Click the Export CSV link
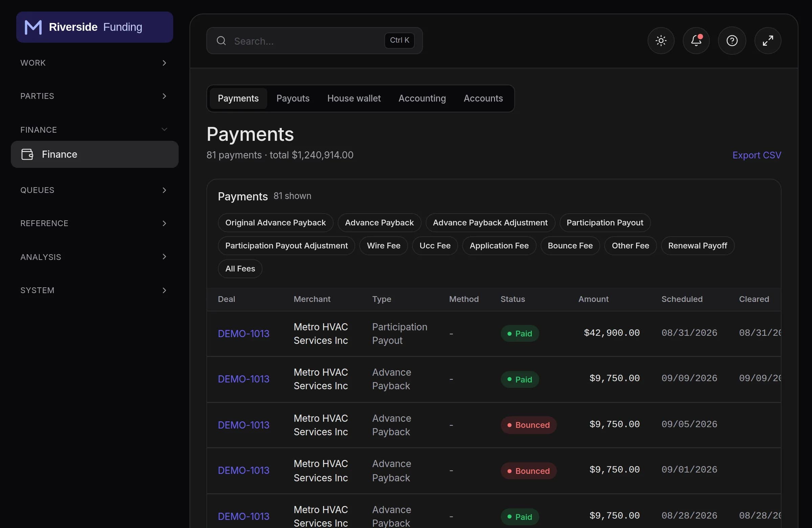 click(x=757, y=155)
